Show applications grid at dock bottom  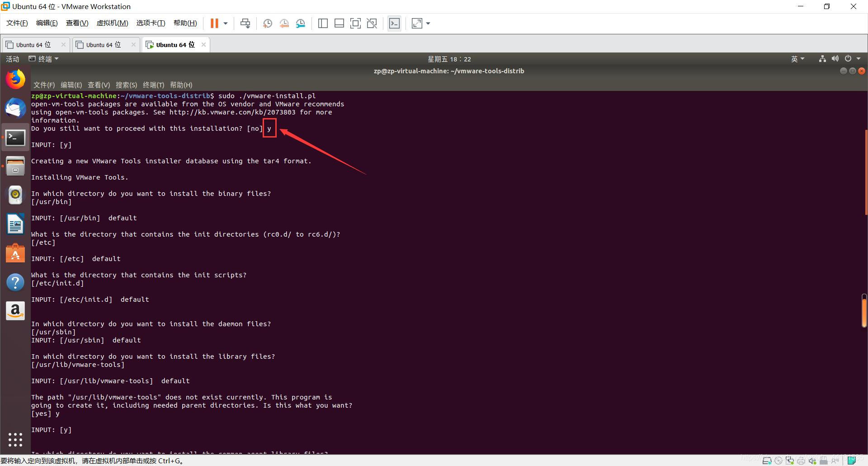(x=15, y=439)
